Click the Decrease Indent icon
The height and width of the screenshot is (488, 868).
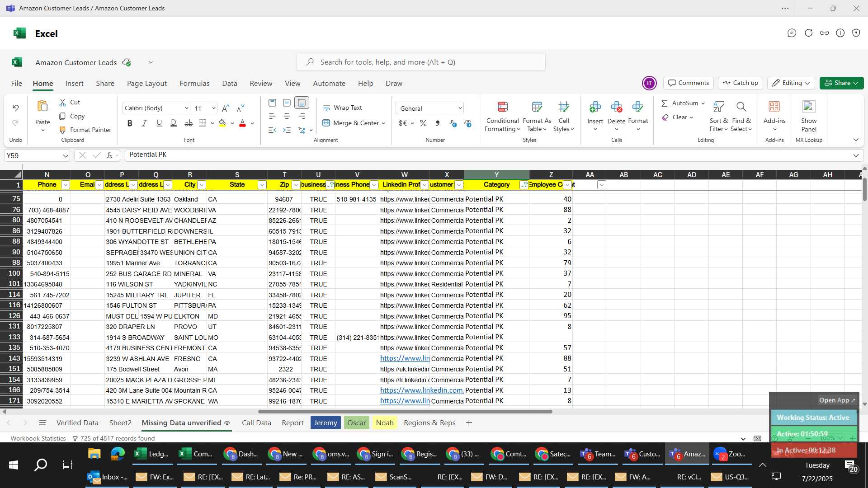tap(272, 130)
